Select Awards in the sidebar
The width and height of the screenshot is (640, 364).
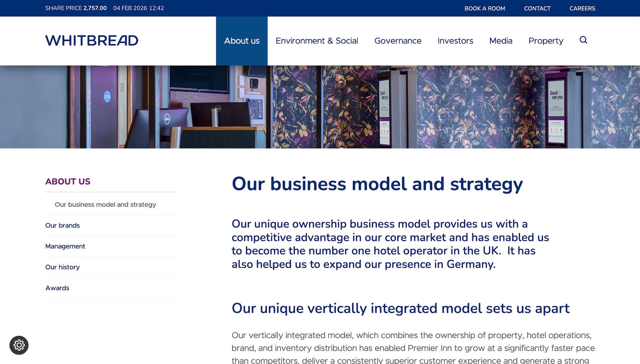point(57,288)
